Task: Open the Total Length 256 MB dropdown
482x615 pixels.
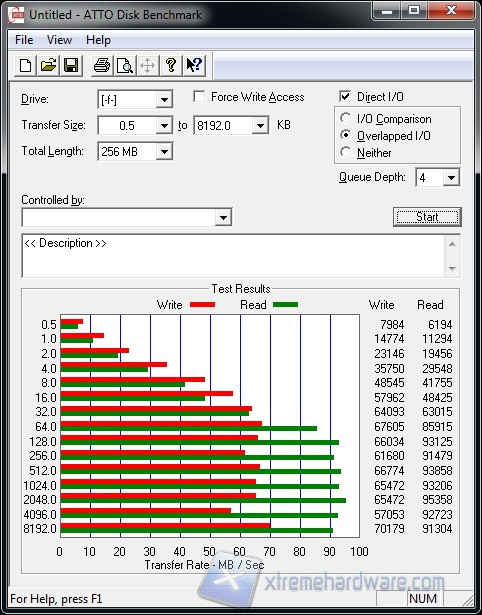Action: pyautogui.click(x=164, y=151)
